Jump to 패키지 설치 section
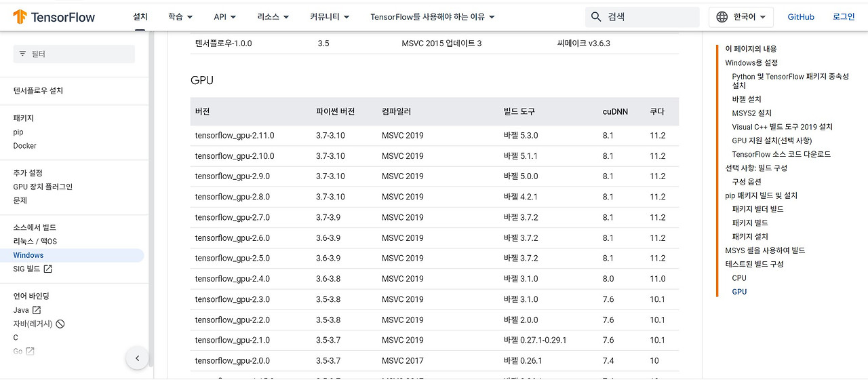 click(750, 237)
